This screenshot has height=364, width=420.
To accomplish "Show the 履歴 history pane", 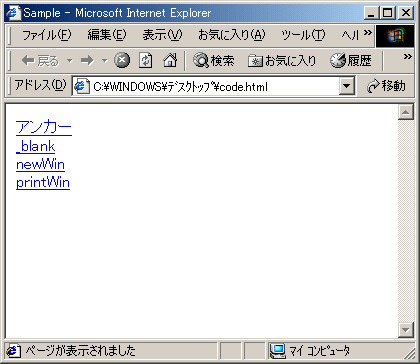I will click(x=351, y=60).
